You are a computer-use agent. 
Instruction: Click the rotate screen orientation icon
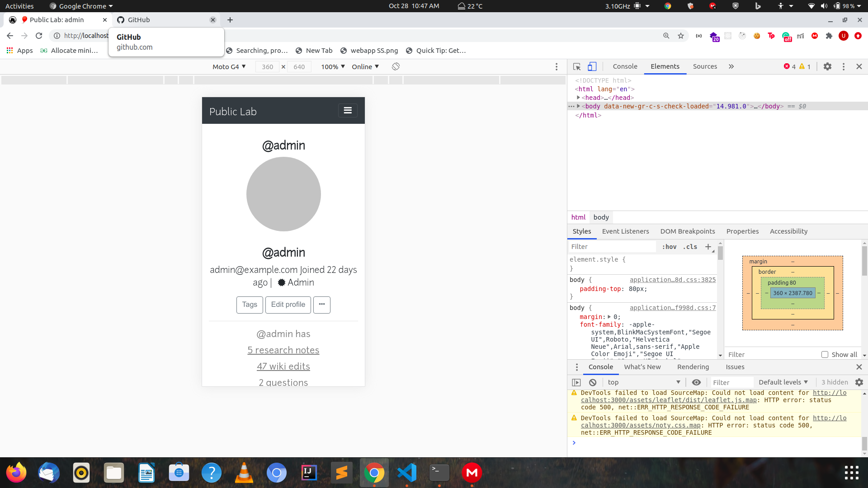tap(396, 66)
